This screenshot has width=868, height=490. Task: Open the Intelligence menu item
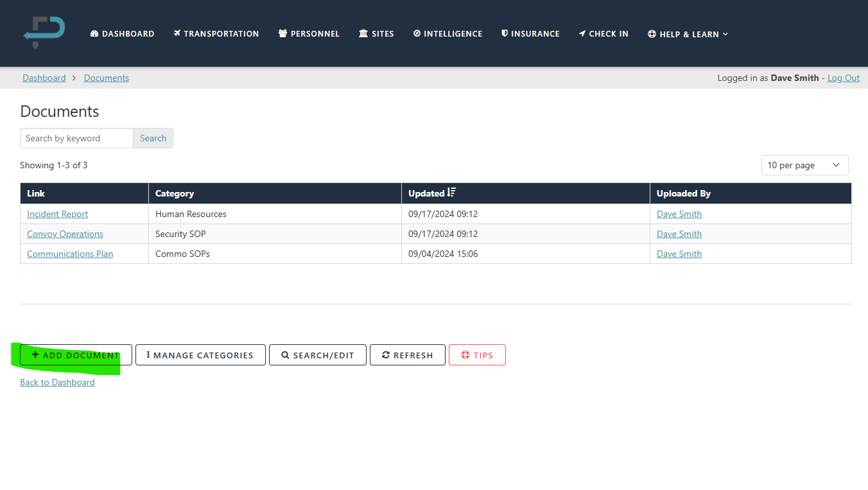(447, 33)
